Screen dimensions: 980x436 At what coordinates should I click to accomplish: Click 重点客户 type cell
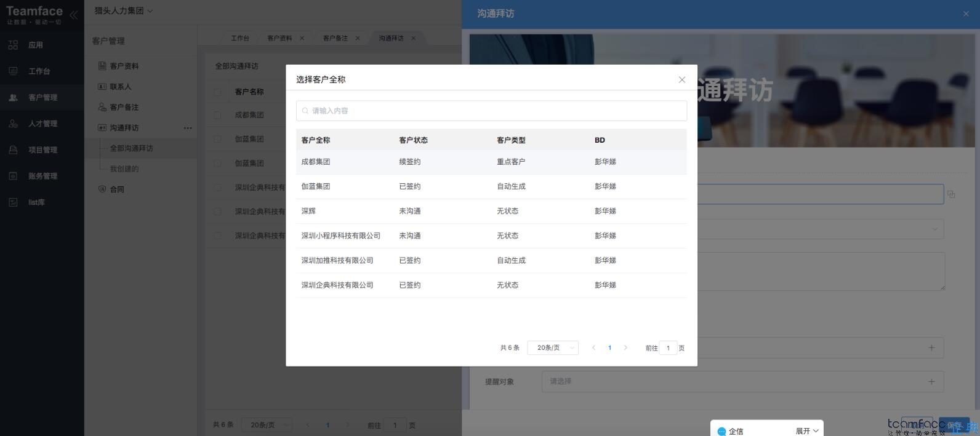point(511,162)
